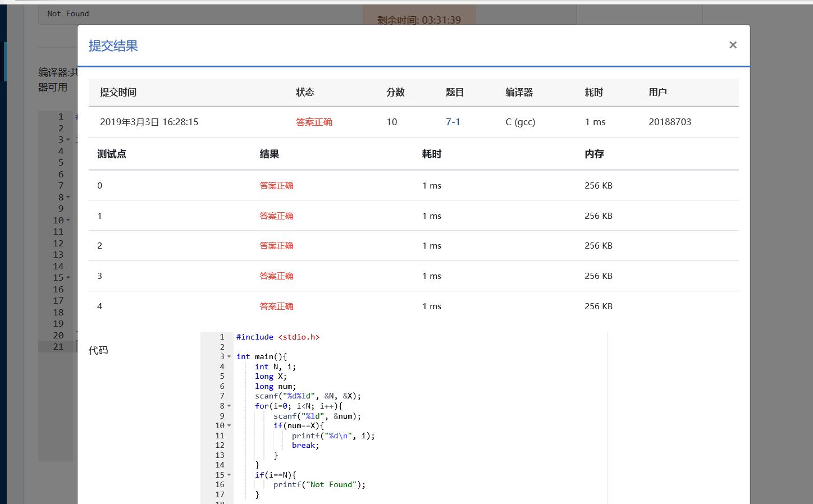Image resolution: width=813 pixels, height=504 pixels.
Task: Toggle fold arrow at line 3 in background editor
Action: pos(68,140)
